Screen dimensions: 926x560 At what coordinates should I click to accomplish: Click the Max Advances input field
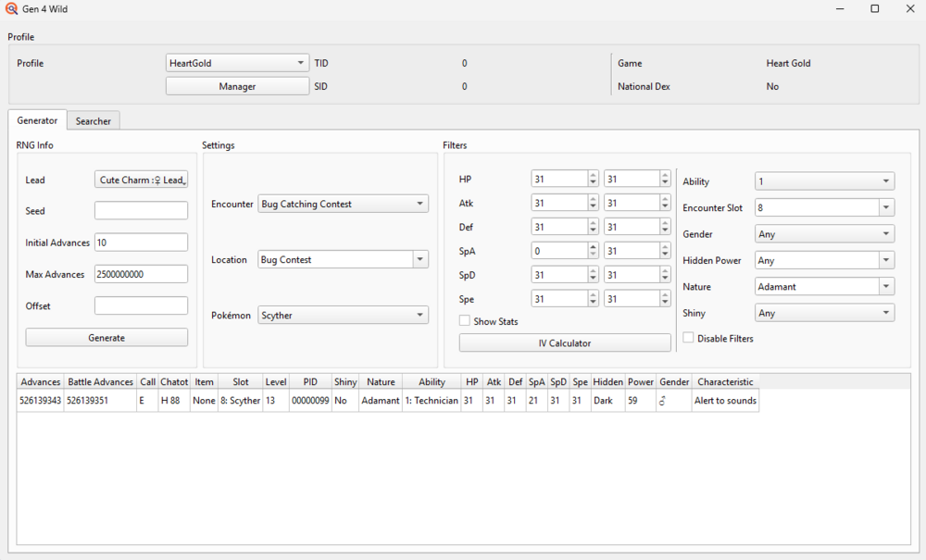point(141,274)
